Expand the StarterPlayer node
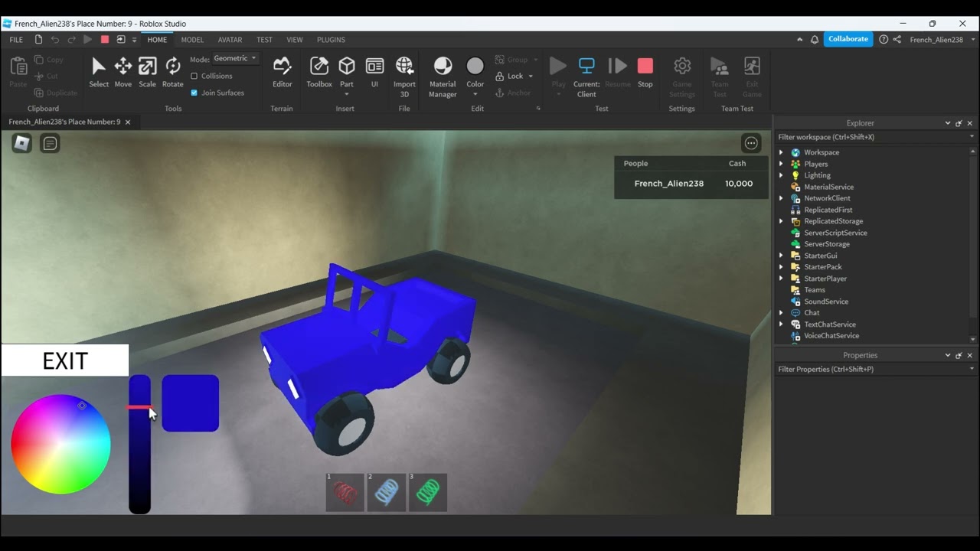 (781, 279)
